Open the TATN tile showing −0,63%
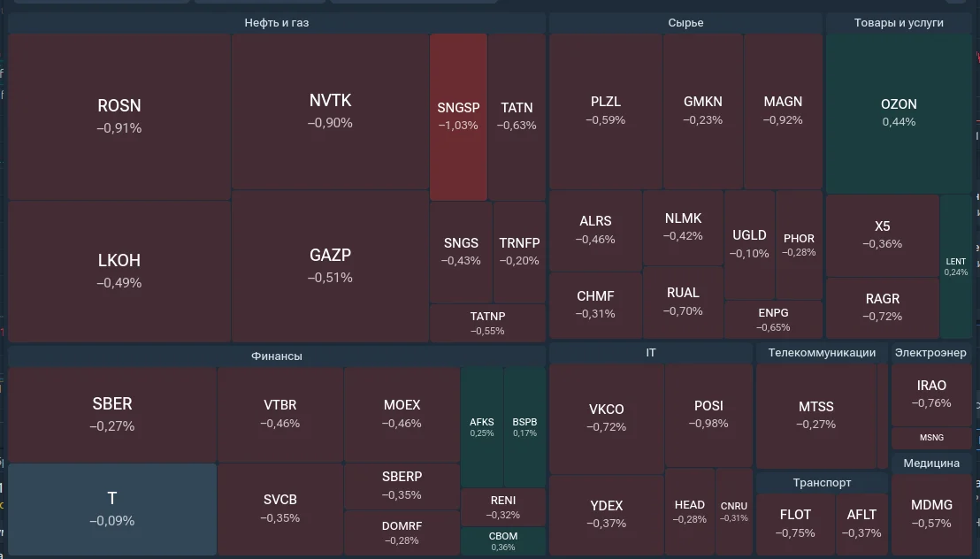 517,117
